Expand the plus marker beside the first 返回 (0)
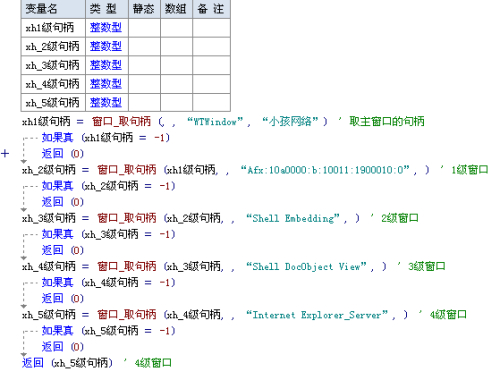The image size is (500, 380). 5,154
